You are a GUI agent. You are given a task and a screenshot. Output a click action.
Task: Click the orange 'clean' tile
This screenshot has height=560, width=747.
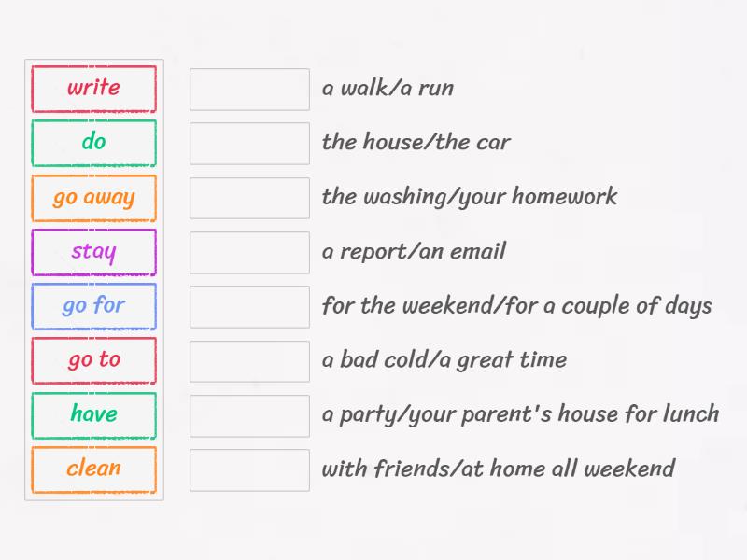coord(93,469)
